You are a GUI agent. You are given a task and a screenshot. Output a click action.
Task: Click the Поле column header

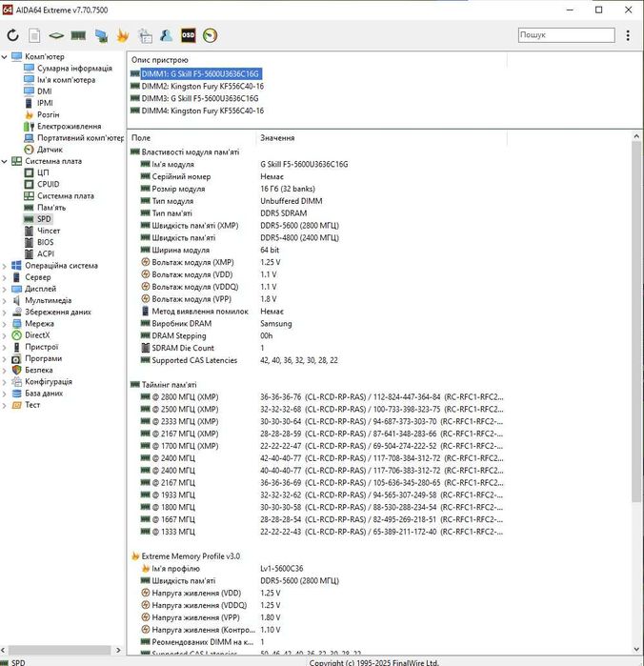pos(141,138)
